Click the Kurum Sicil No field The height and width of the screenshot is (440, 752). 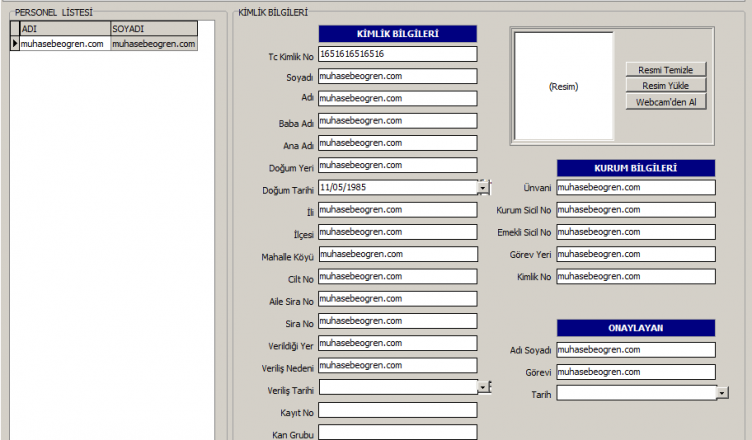click(636, 210)
